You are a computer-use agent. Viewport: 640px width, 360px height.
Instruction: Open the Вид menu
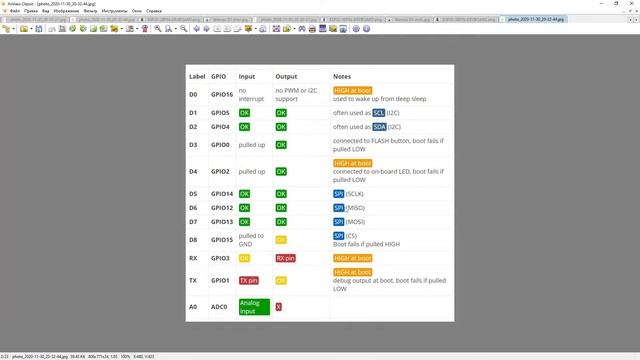(46, 11)
